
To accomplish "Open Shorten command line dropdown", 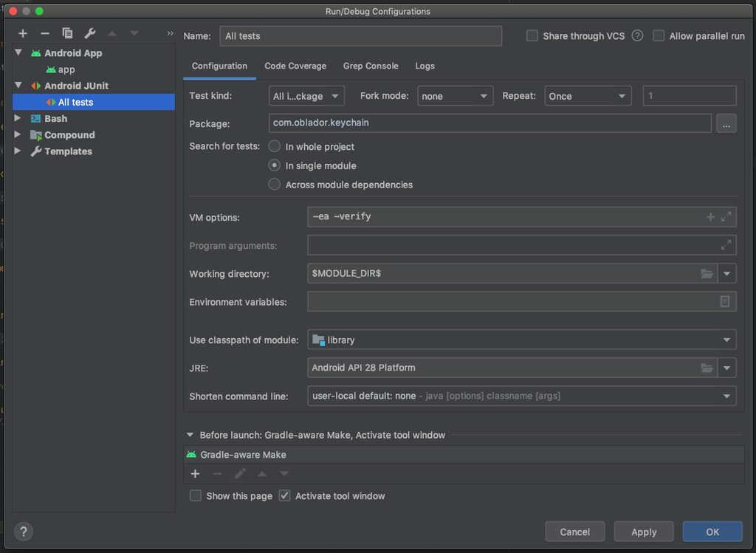I will 522,396.
